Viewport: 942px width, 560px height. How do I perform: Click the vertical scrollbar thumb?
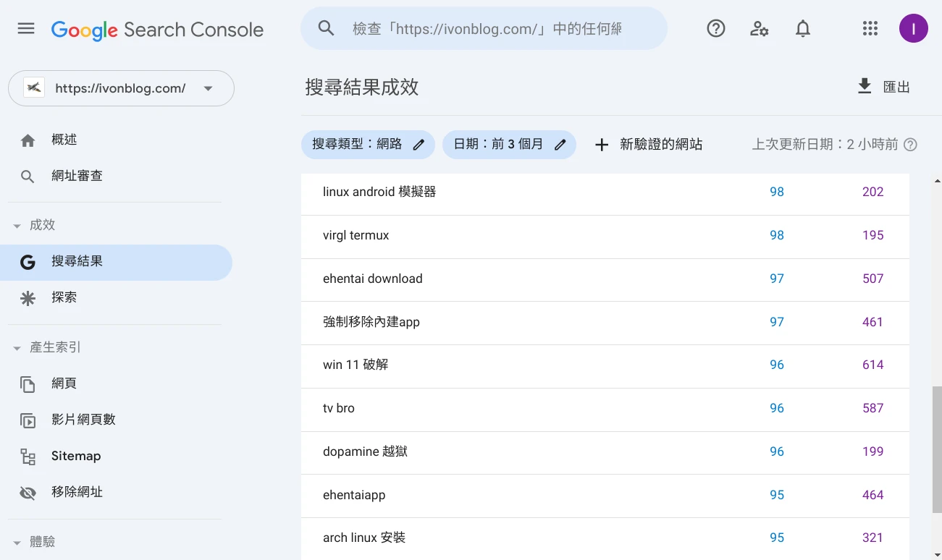[937, 449]
